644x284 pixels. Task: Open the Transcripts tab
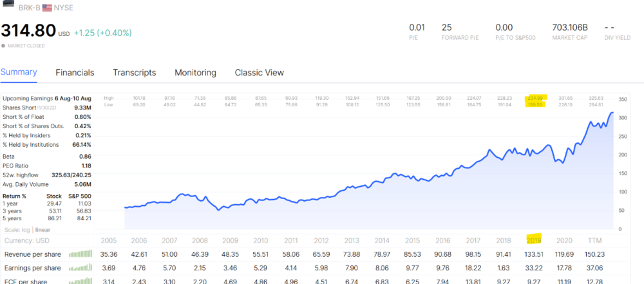(135, 73)
